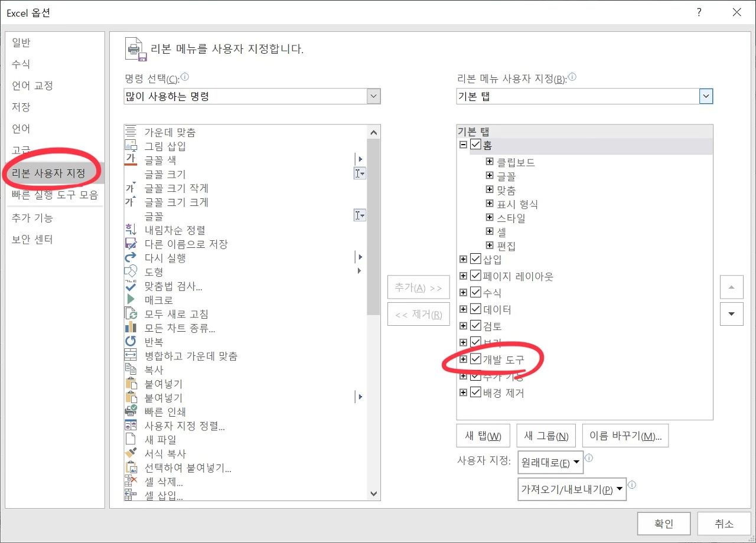The width and height of the screenshot is (756, 543).
Task: Select the 가운데 맞춤 (center align) command icon
Action: tap(131, 132)
